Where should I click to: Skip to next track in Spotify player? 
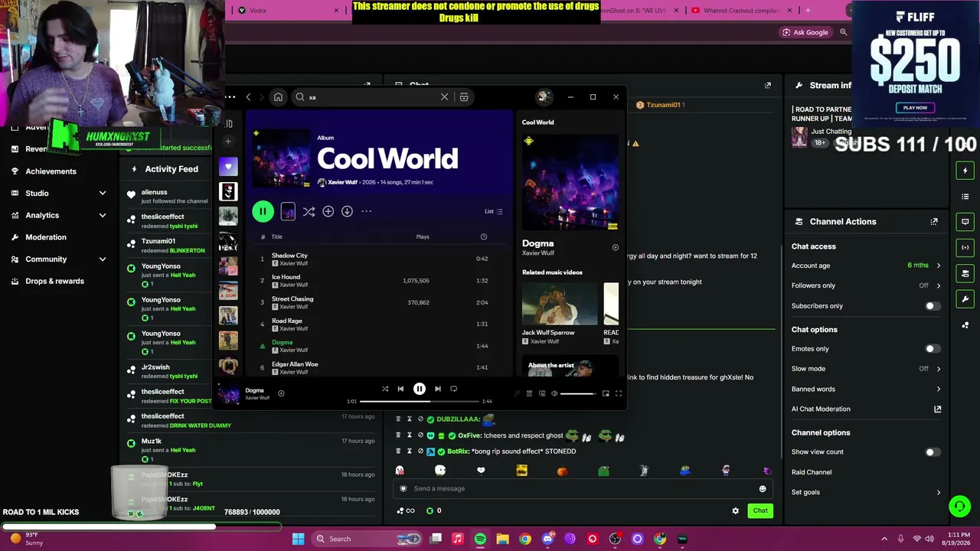click(438, 389)
